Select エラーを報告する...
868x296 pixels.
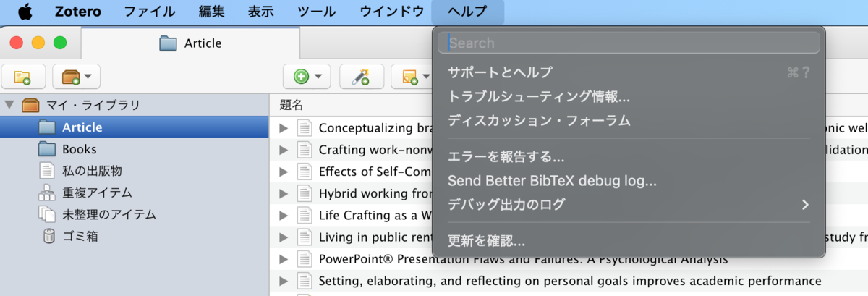629,156
